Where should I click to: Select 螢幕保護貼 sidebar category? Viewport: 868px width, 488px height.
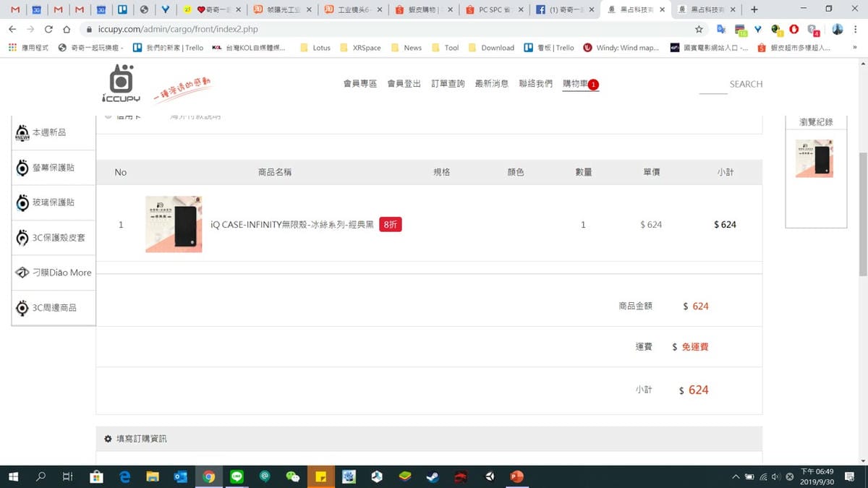(54, 168)
